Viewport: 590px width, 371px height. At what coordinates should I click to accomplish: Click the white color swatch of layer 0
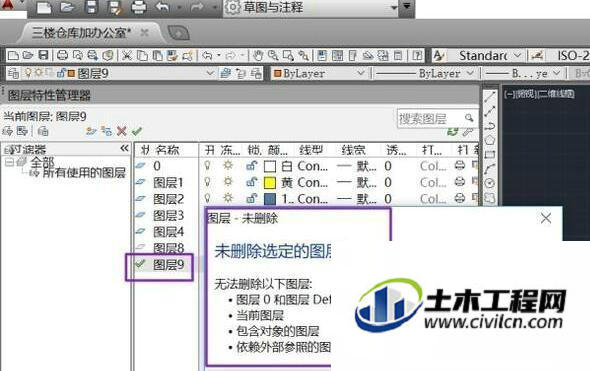coord(270,166)
